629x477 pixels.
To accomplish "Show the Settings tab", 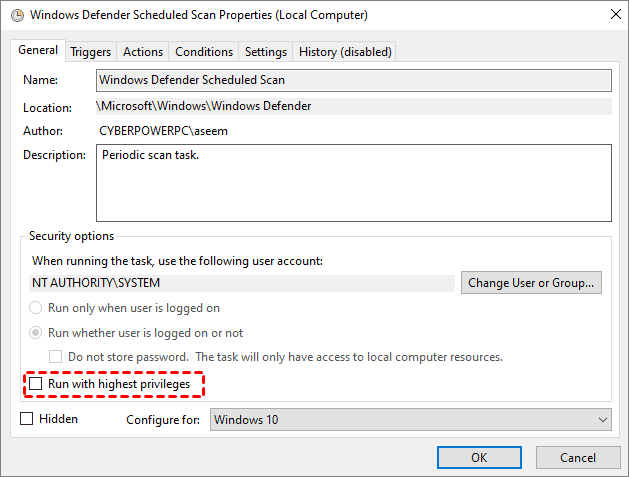I will coord(265,52).
